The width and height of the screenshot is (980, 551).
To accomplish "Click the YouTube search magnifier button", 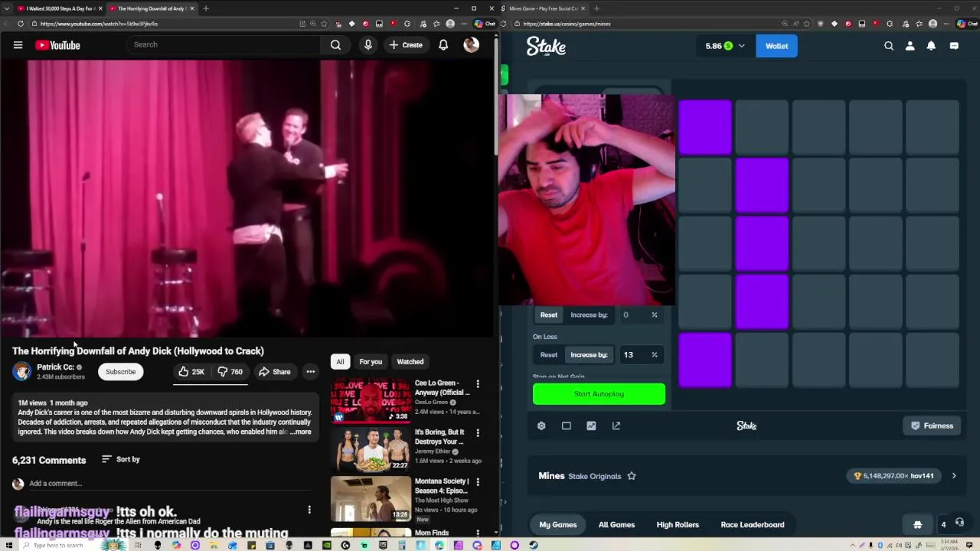I will pos(335,45).
